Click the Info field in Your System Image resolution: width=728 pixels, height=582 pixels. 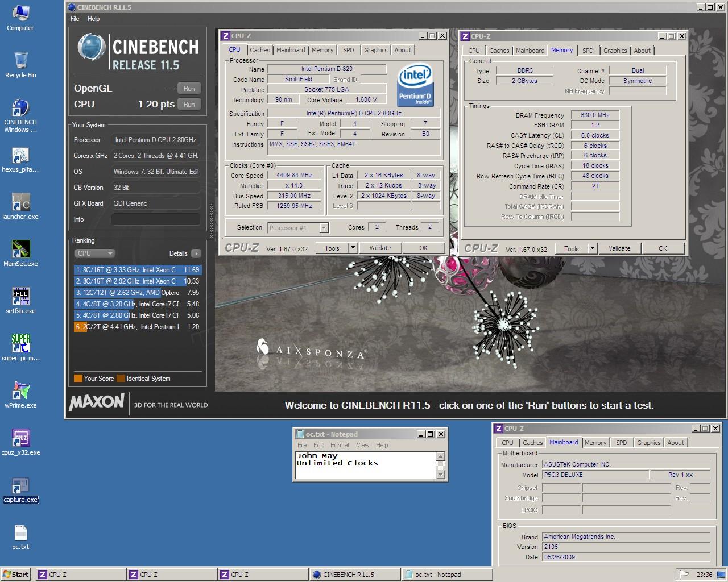point(155,219)
